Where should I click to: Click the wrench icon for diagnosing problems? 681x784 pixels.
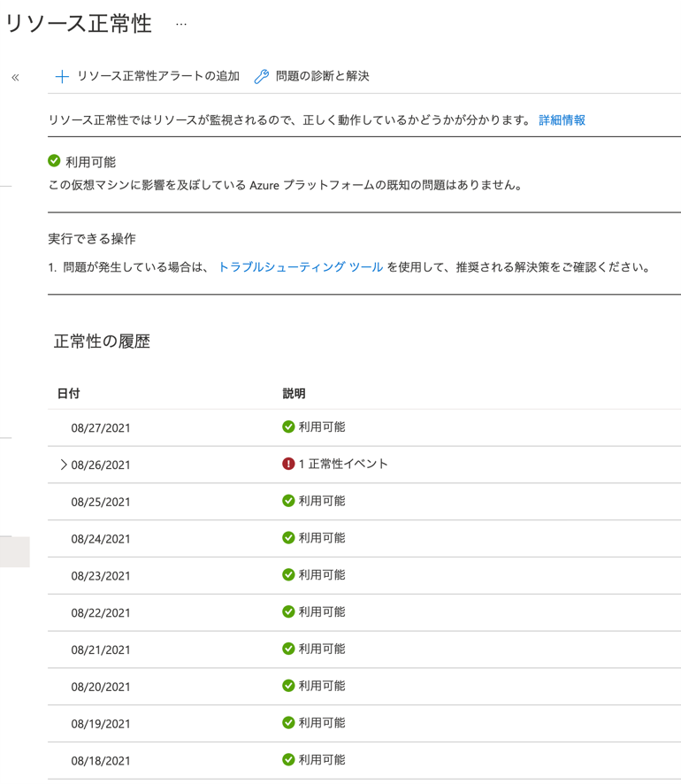tap(261, 76)
